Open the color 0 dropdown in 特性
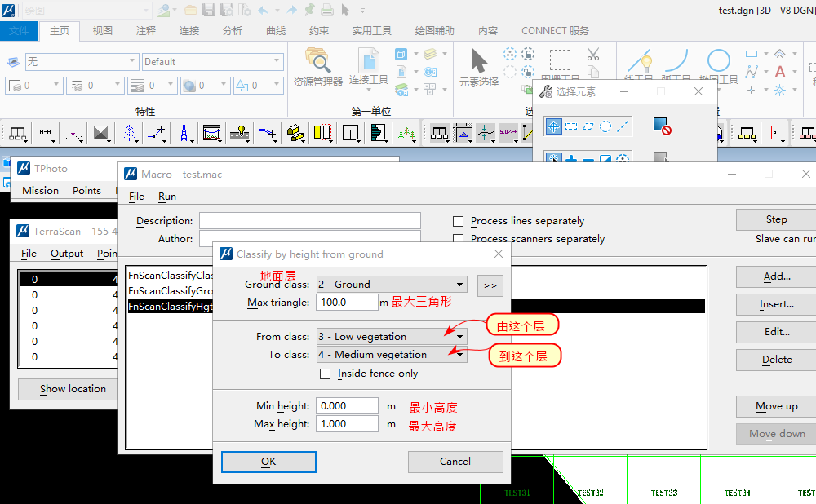The height and width of the screenshot is (504, 816). (33, 86)
